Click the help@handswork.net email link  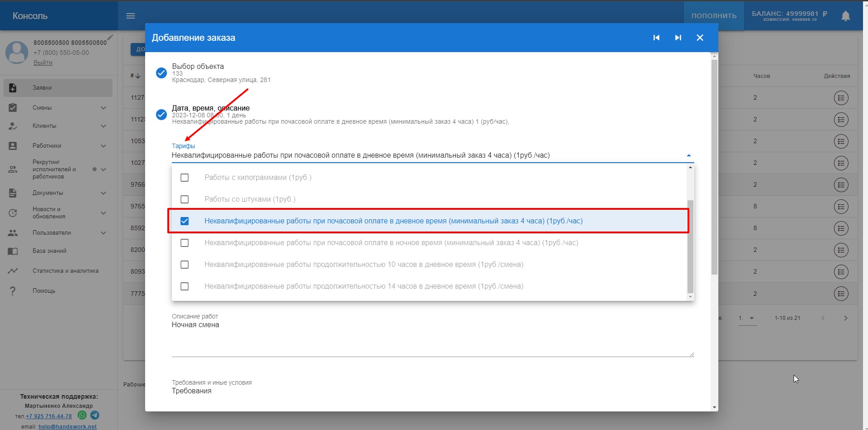click(x=68, y=427)
